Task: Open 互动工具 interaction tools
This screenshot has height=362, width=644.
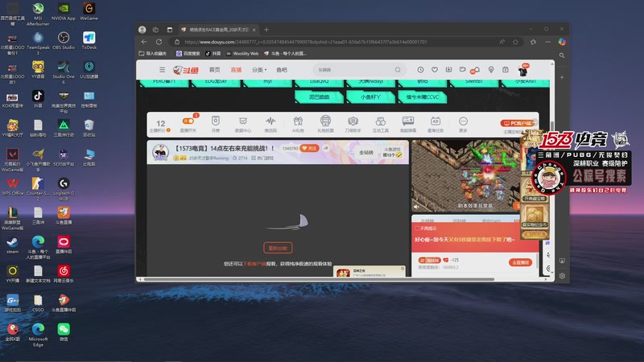Action: pos(381,124)
